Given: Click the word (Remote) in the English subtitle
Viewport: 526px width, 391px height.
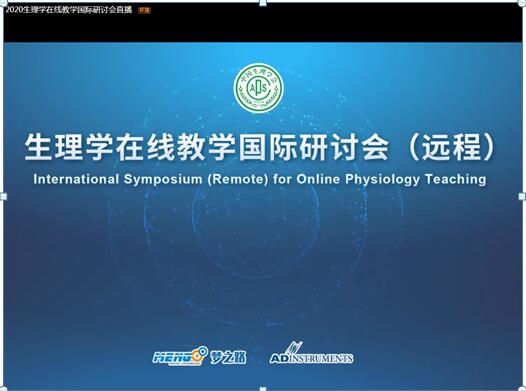Looking at the screenshot, I should (x=238, y=179).
